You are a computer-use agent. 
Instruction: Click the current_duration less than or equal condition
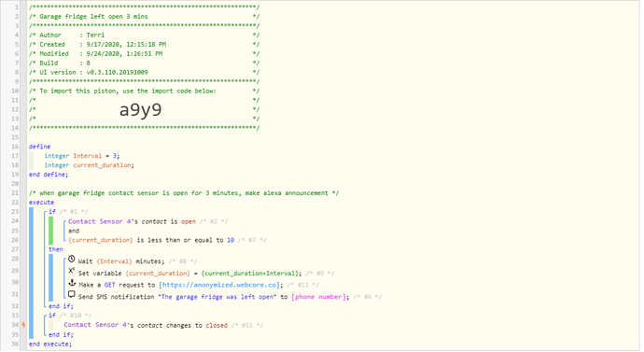click(x=151, y=240)
